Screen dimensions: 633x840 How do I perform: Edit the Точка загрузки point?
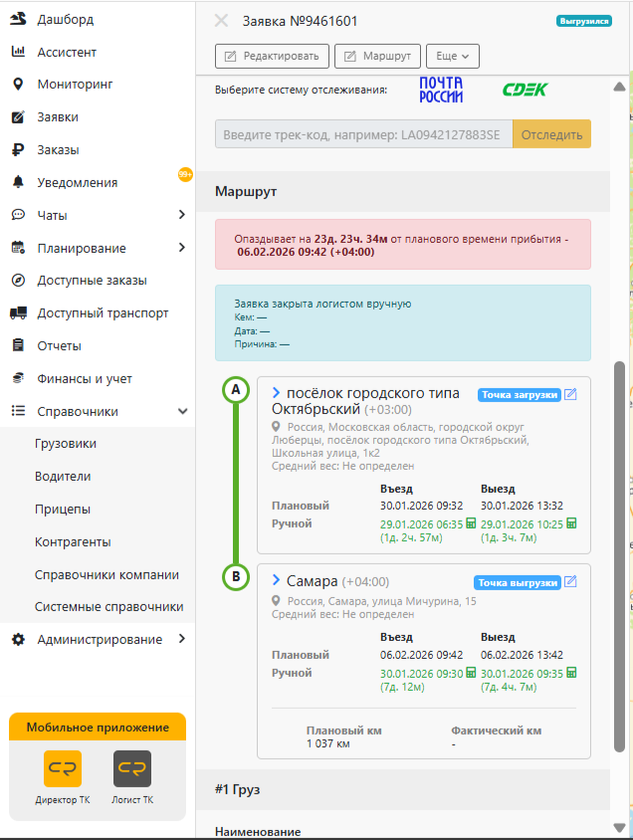coord(571,394)
